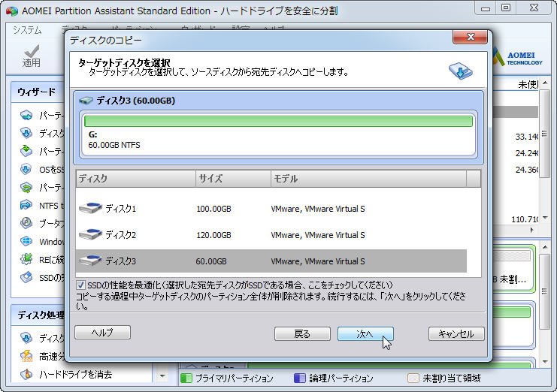
Task: Click the AOMEI Technology logo
Action: tap(519, 59)
